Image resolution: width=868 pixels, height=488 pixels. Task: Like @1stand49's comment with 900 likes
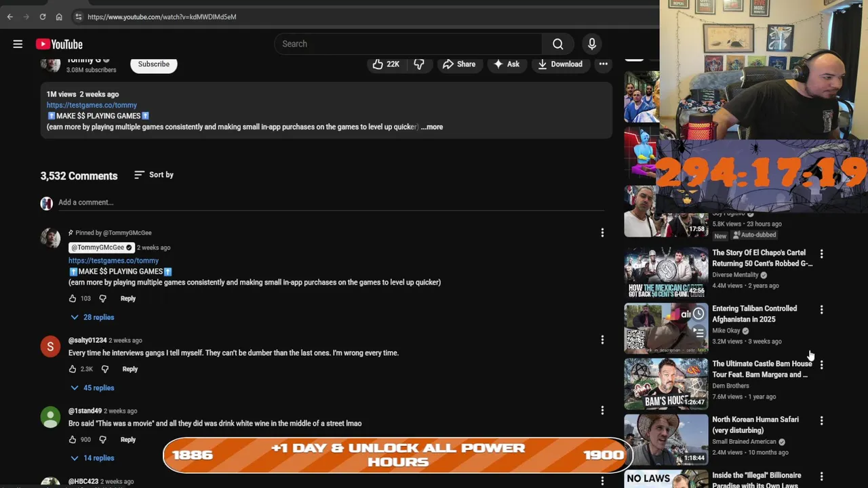(73, 439)
